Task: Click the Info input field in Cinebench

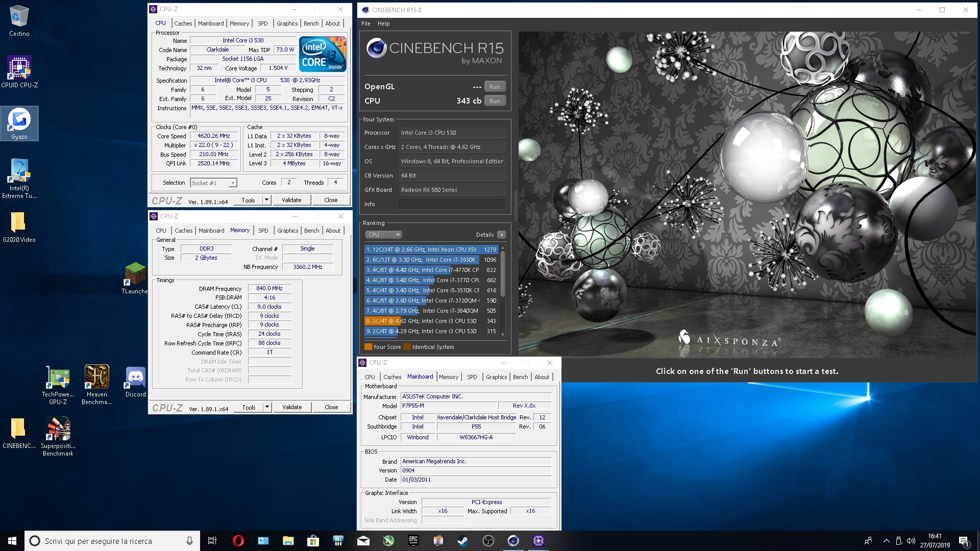Action: pyautogui.click(x=452, y=204)
